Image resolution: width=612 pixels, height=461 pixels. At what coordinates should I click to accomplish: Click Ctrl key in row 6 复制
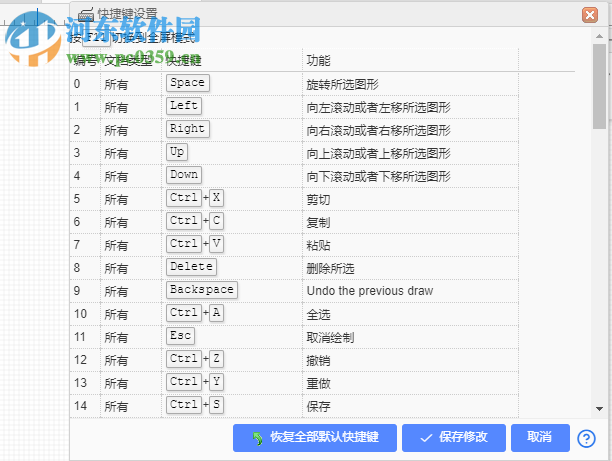(x=184, y=221)
